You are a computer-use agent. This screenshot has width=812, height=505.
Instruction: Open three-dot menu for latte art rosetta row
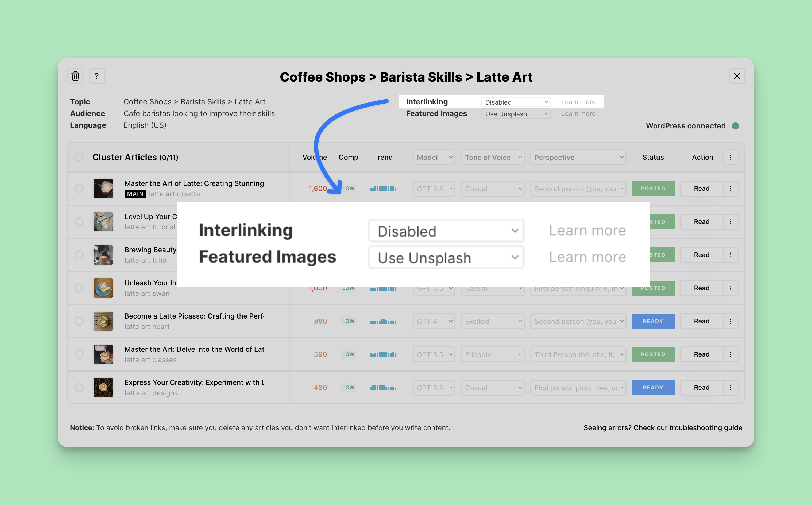tap(730, 189)
